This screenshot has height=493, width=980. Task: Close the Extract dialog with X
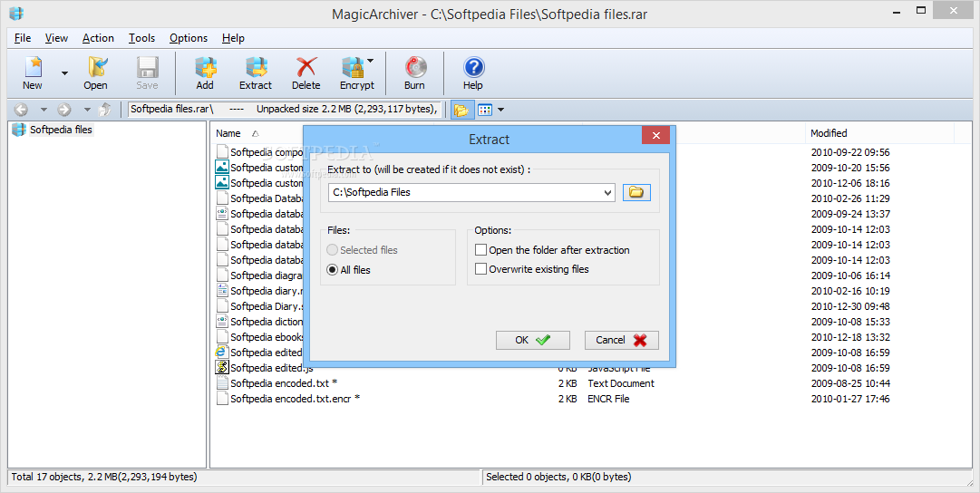click(x=655, y=136)
